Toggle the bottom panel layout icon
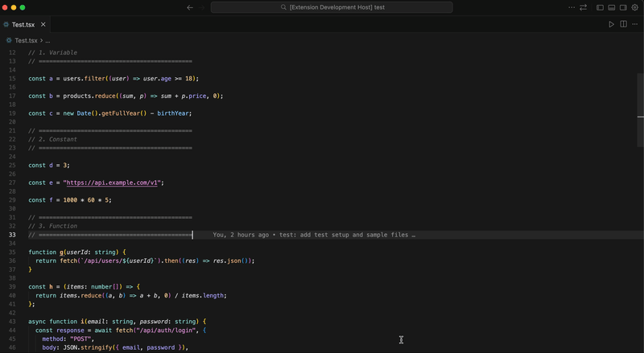 612,7
